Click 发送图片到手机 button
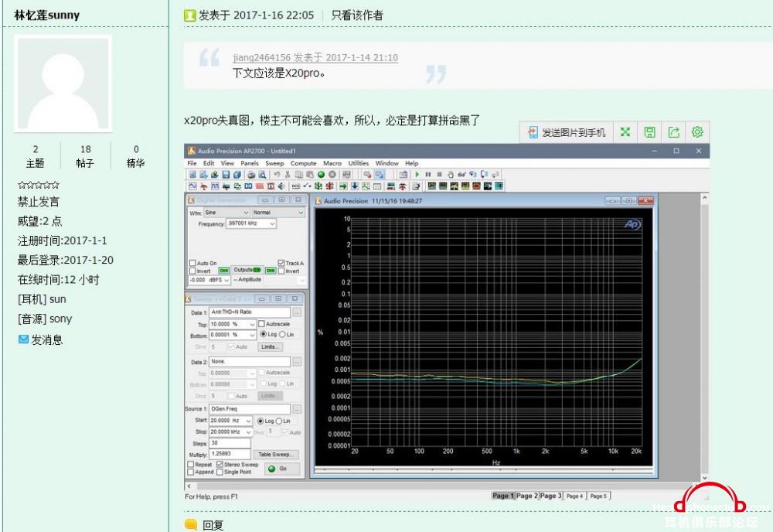Screen dimensions: 773x532 (x=567, y=132)
